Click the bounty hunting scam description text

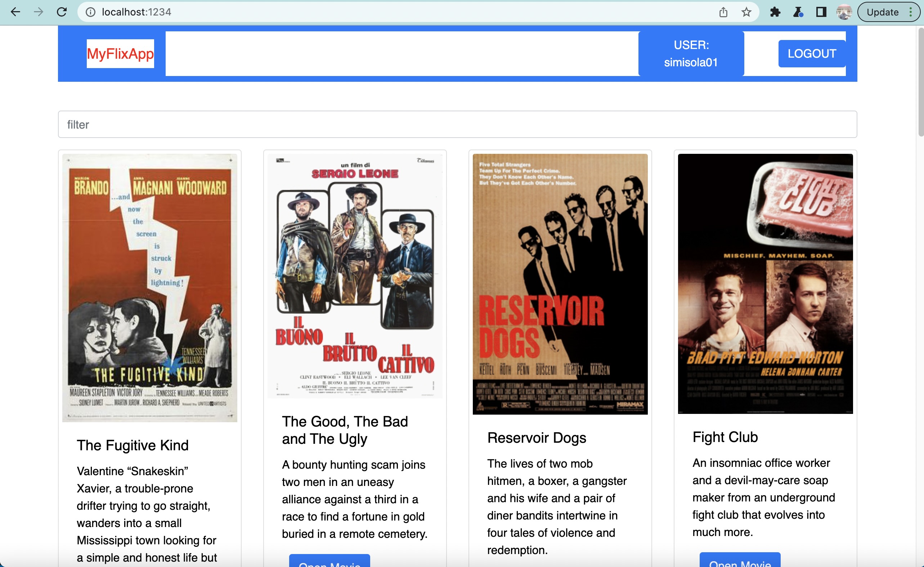[x=355, y=499]
